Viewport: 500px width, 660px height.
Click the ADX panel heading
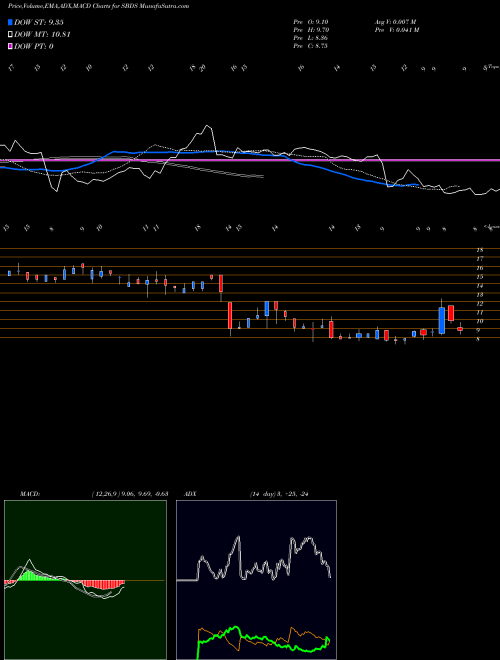click(190, 494)
